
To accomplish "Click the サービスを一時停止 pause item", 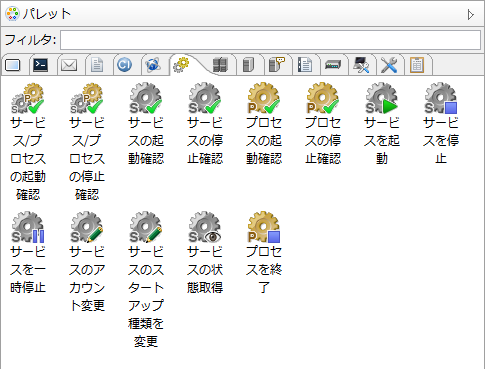I will click(28, 253).
